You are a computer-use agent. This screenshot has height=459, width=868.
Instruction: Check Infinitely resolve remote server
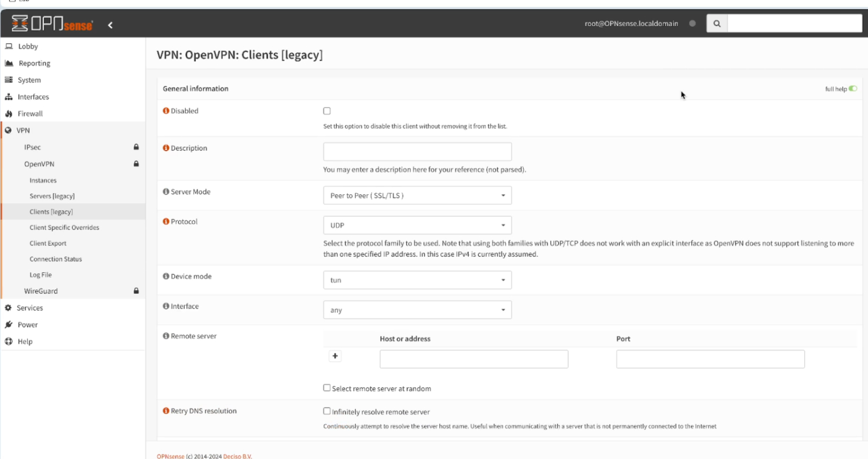327,412
